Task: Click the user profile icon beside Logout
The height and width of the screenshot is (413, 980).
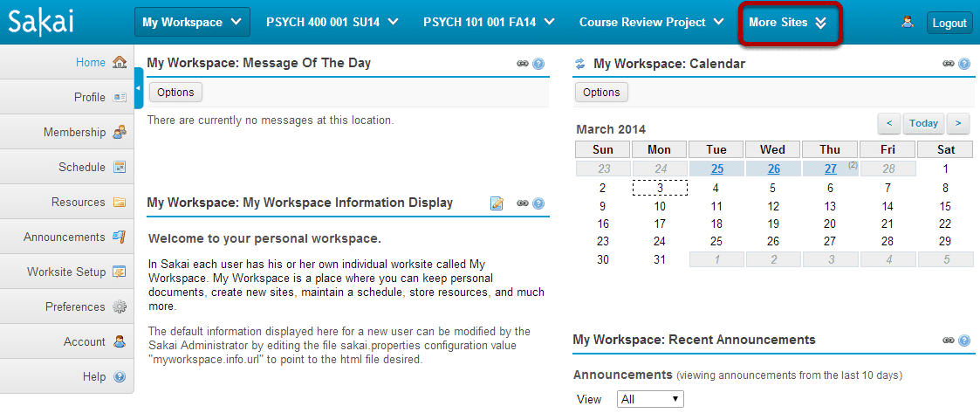Action: point(907,23)
